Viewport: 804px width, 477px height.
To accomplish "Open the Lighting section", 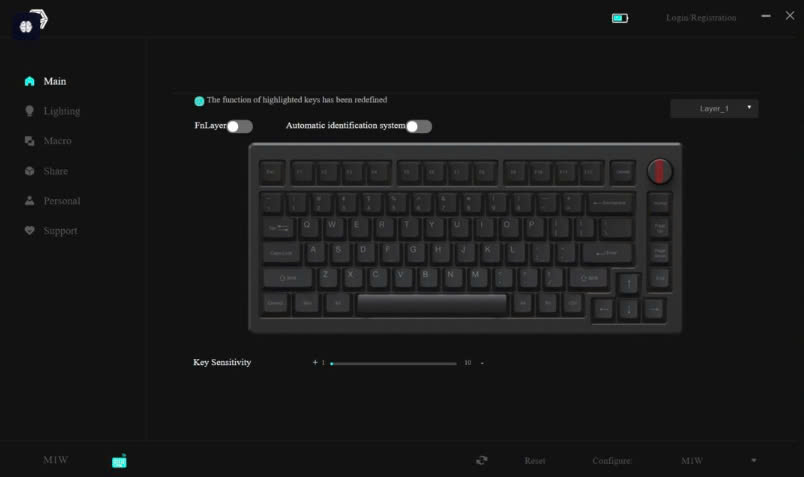I will click(62, 111).
